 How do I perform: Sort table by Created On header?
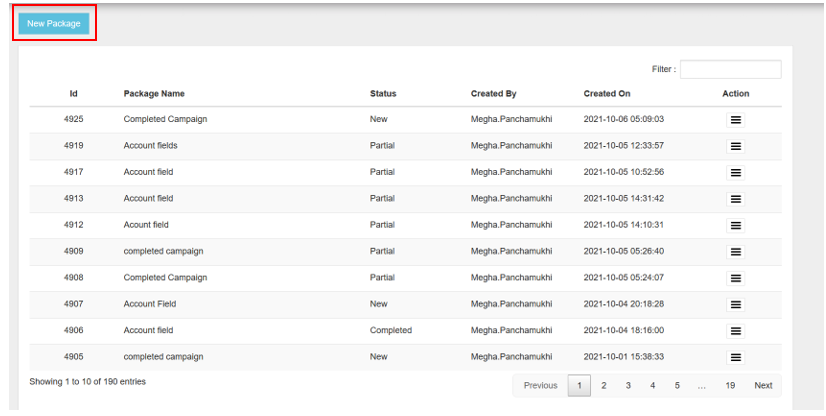[607, 94]
